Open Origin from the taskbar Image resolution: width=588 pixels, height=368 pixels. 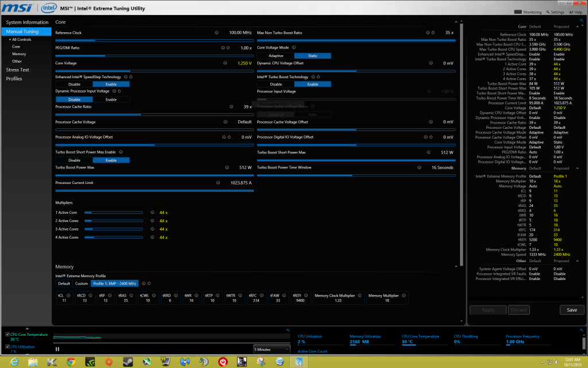[109, 362]
